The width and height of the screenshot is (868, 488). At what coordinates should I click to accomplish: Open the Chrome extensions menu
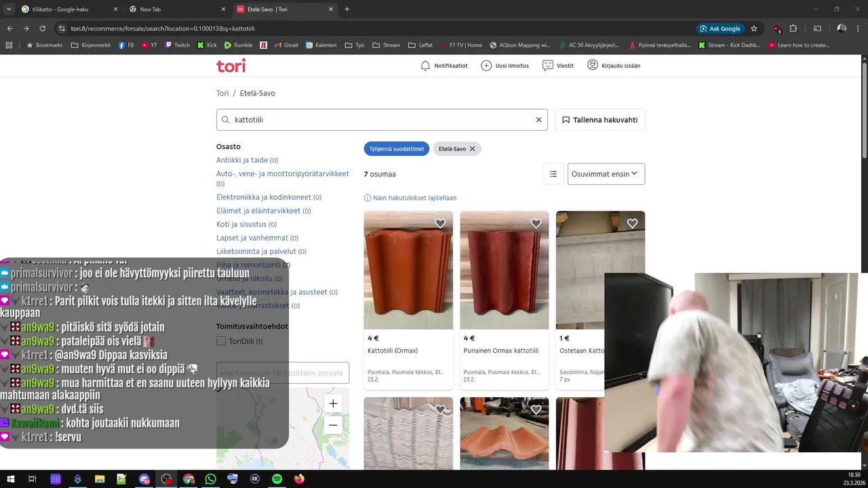click(793, 28)
